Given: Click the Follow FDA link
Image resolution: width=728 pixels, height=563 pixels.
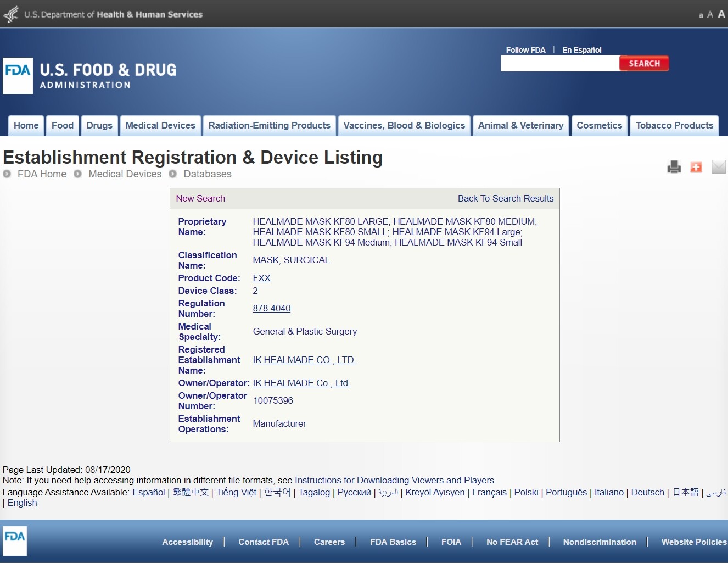Looking at the screenshot, I should click(x=525, y=50).
